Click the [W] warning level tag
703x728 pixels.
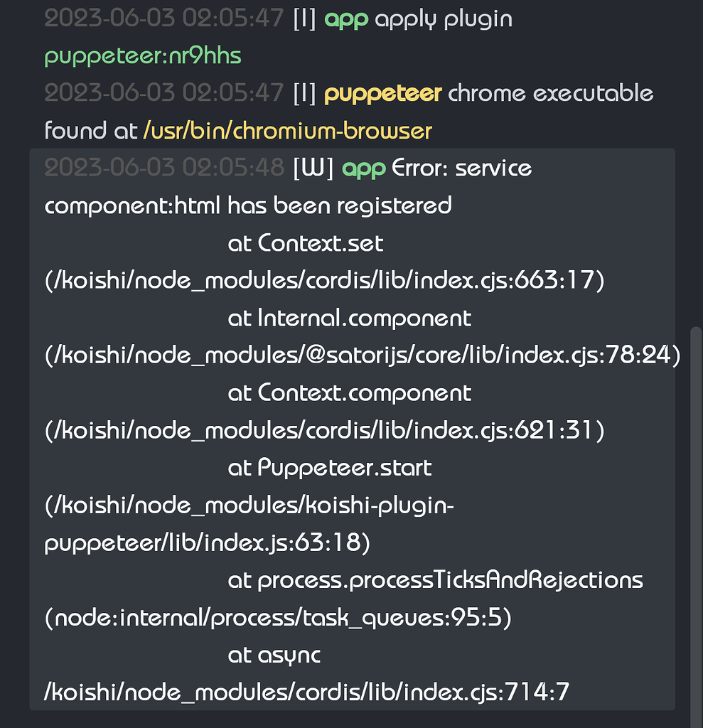pyautogui.click(x=313, y=168)
